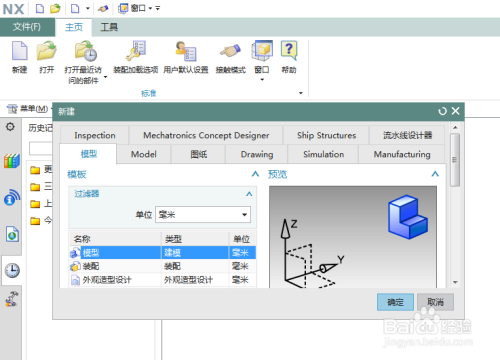
Task: Sort templates by 名称 column header
Action: 115,239
